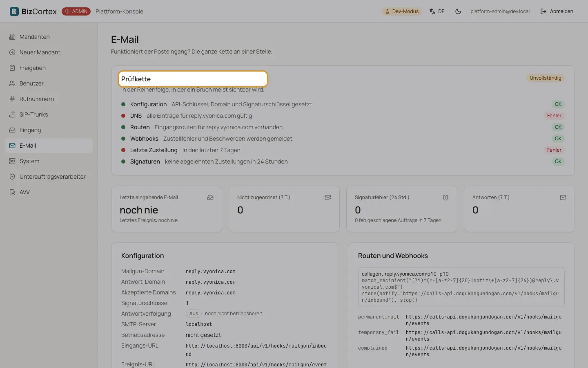Open Neuer Mandant page
The width and height of the screenshot is (588, 368).
tap(49, 52)
